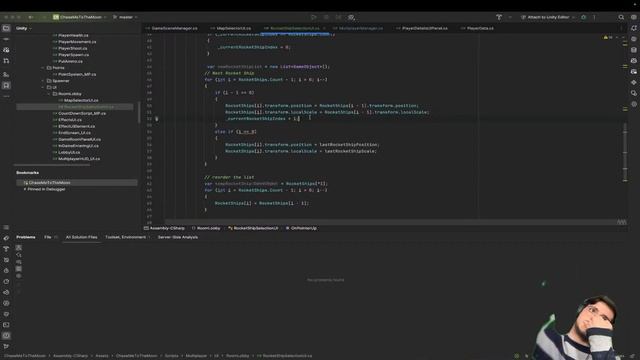
Task: Open Notifications bell in right sidebar
Action: 633,28
